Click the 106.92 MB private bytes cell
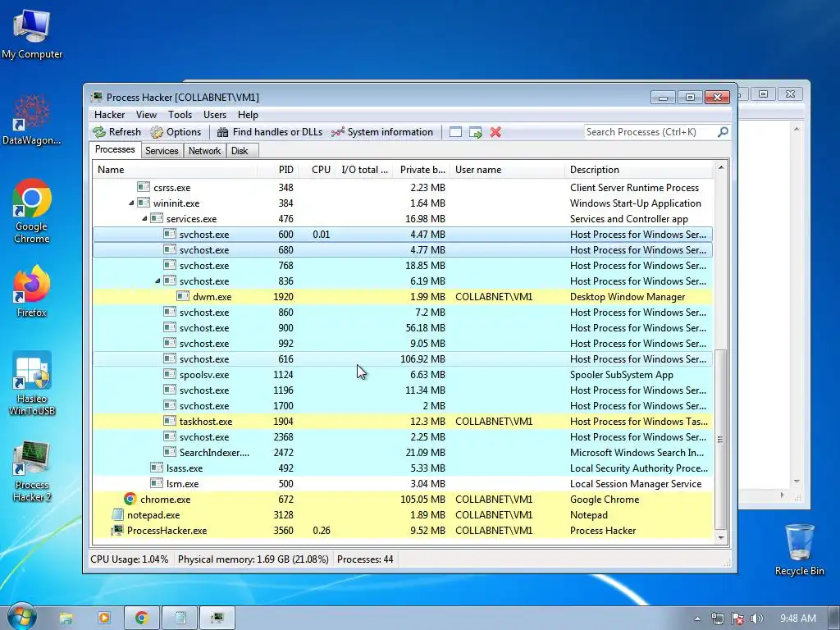This screenshot has width=840, height=630. coord(422,359)
